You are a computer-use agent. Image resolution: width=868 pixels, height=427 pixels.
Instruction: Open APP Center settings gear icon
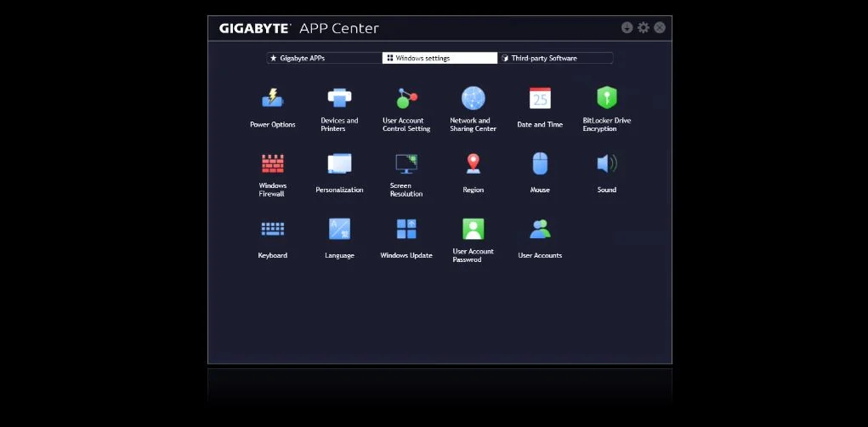coord(644,28)
